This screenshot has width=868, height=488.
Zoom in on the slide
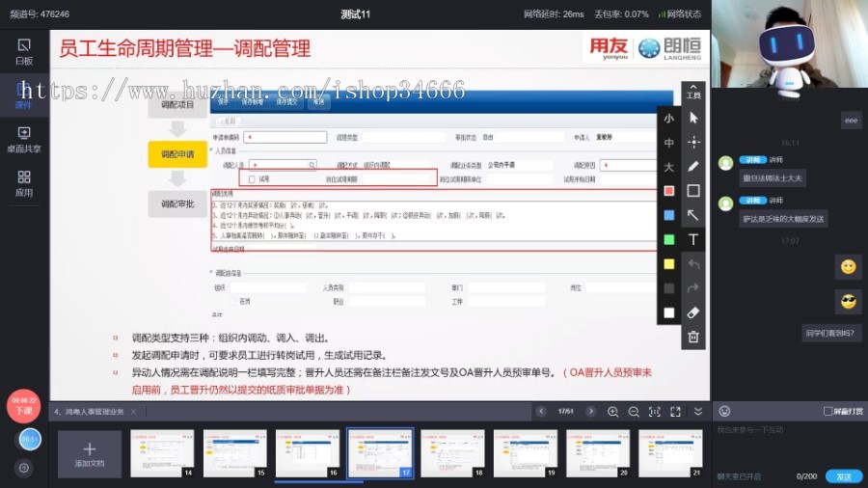(612, 412)
